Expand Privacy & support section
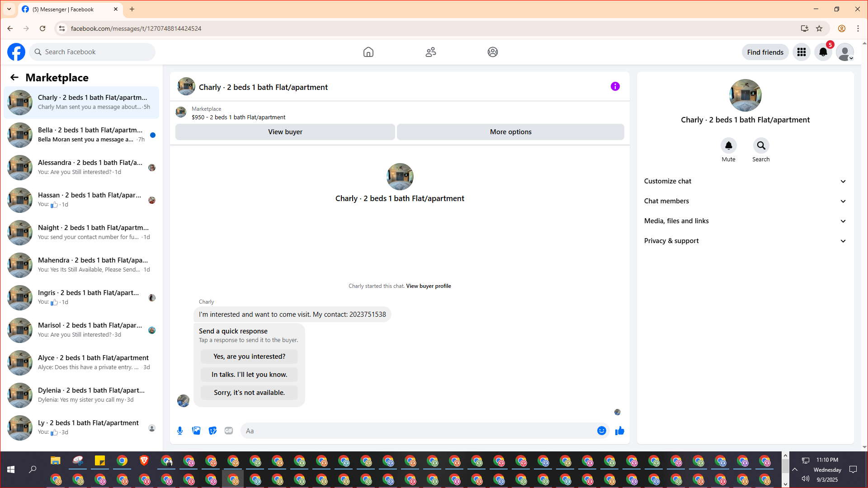Image resolution: width=868 pixels, height=488 pixels. pos(745,241)
